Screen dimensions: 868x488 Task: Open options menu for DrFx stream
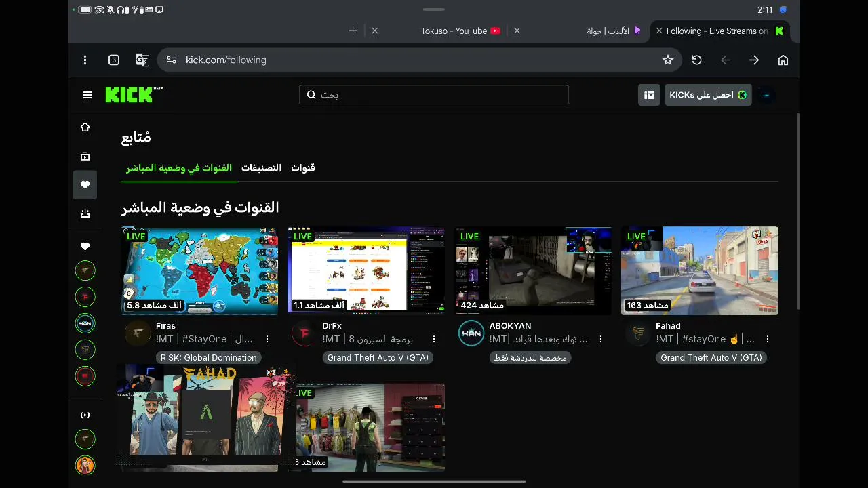(x=434, y=339)
